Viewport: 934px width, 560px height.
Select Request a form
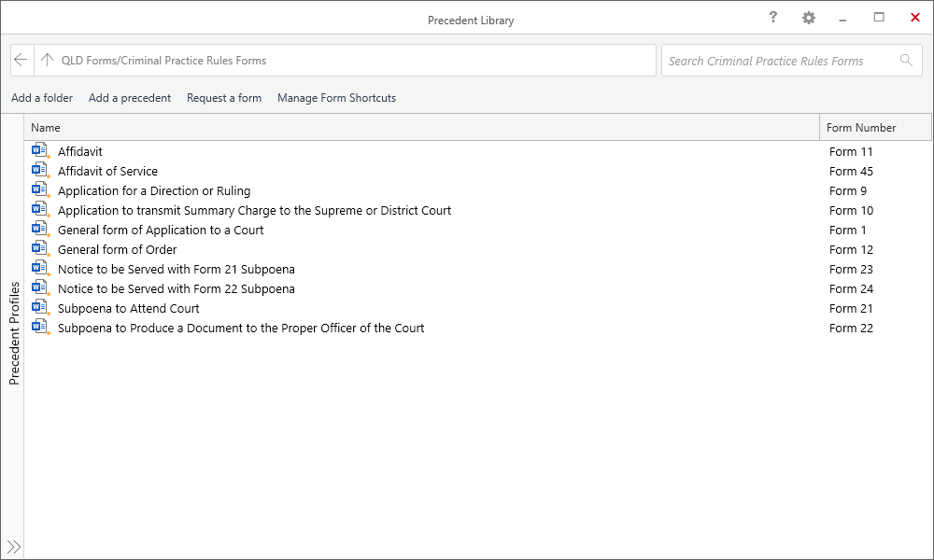click(x=224, y=98)
